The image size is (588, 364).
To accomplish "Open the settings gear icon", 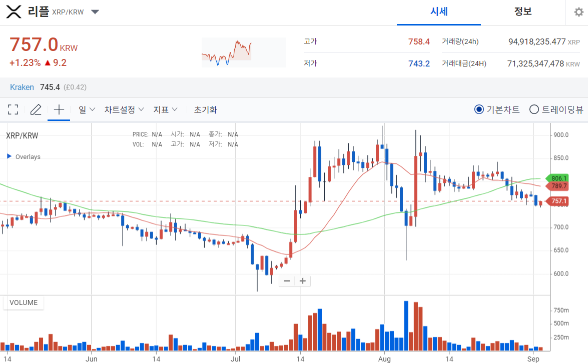I will pyautogui.click(x=578, y=12).
